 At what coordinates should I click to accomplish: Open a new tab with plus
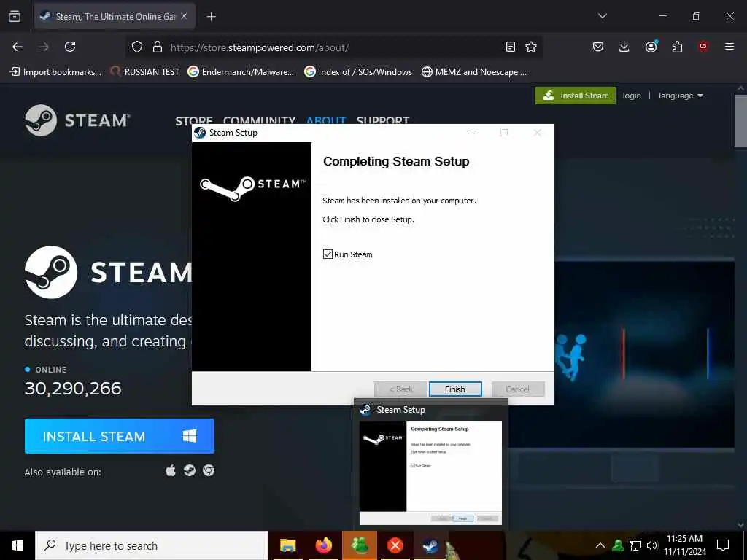[211, 17]
